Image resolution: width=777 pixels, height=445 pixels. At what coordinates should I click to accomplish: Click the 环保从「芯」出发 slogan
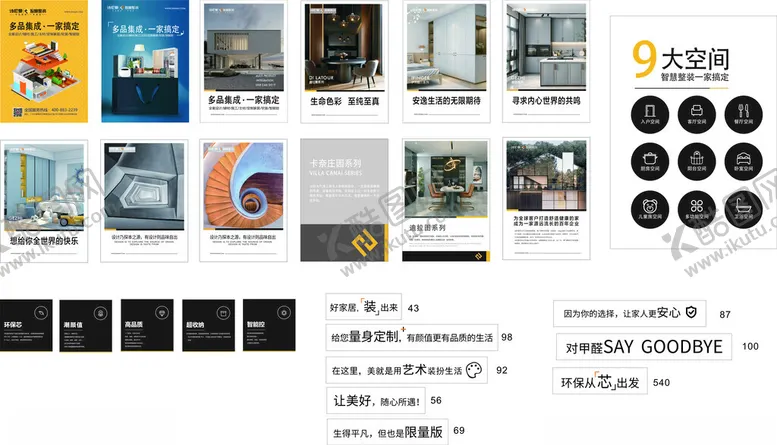[600, 381]
